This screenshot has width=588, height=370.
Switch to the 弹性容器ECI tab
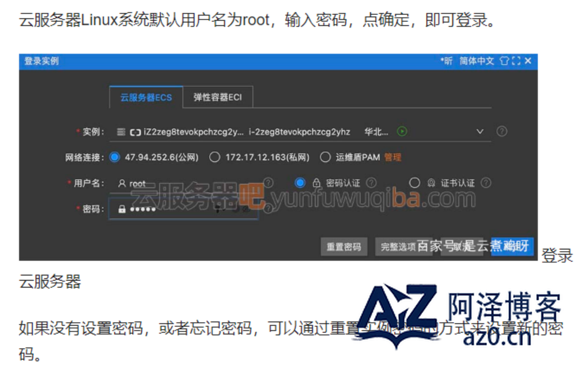217,98
